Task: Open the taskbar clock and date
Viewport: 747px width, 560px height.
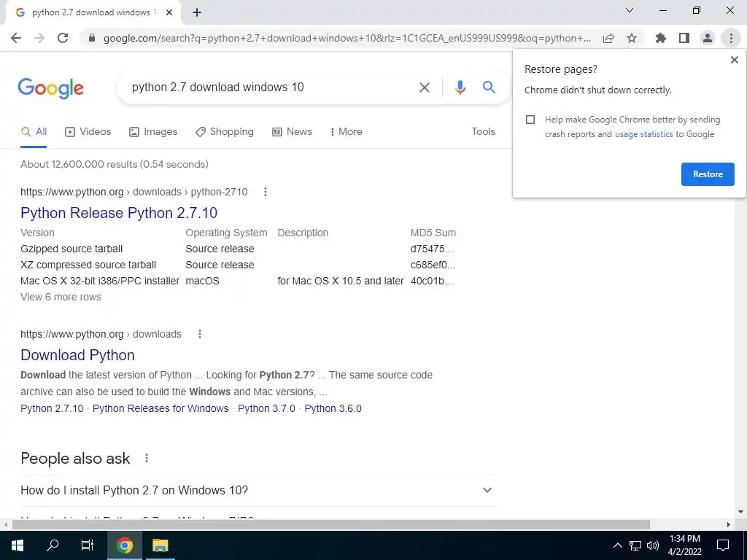Action: tap(684, 545)
